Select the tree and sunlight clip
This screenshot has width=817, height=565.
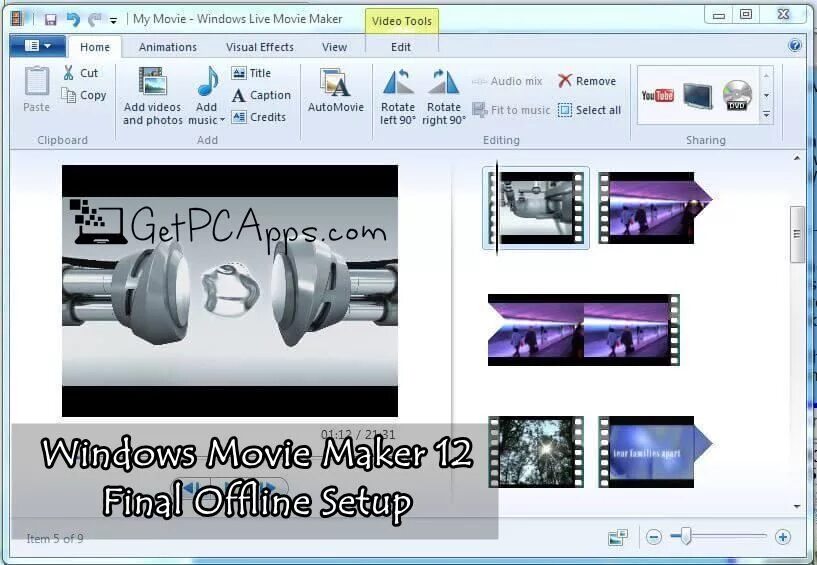[536, 452]
